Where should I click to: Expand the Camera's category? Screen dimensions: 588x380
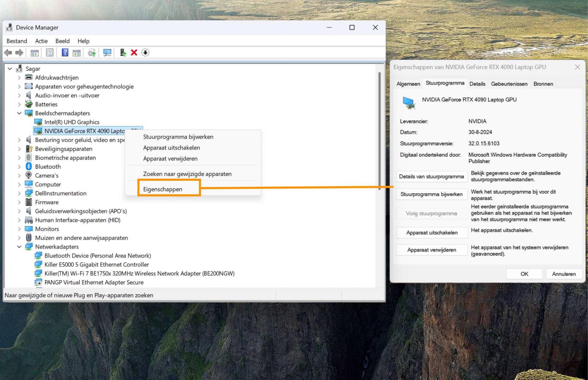point(19,176)
